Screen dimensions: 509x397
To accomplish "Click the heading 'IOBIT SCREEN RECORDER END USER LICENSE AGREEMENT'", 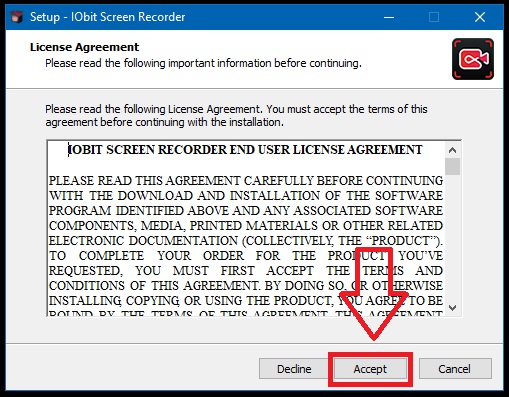I will coord(245,150).
